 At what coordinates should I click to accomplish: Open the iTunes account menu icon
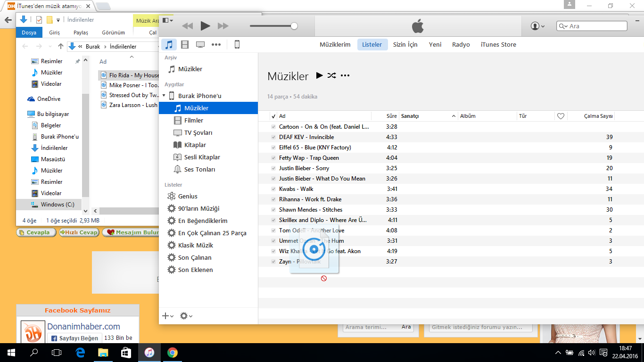(x=537, y=26)
